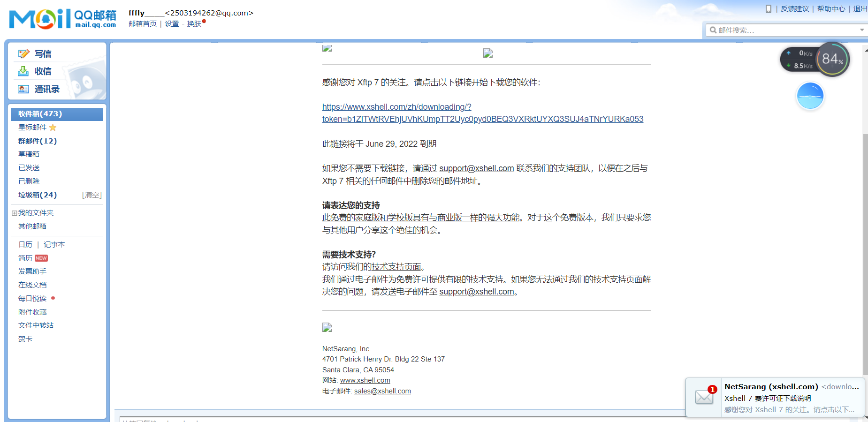Click sales@xshell.com email link
Screen dimensions: 868x422
point(382,391)
